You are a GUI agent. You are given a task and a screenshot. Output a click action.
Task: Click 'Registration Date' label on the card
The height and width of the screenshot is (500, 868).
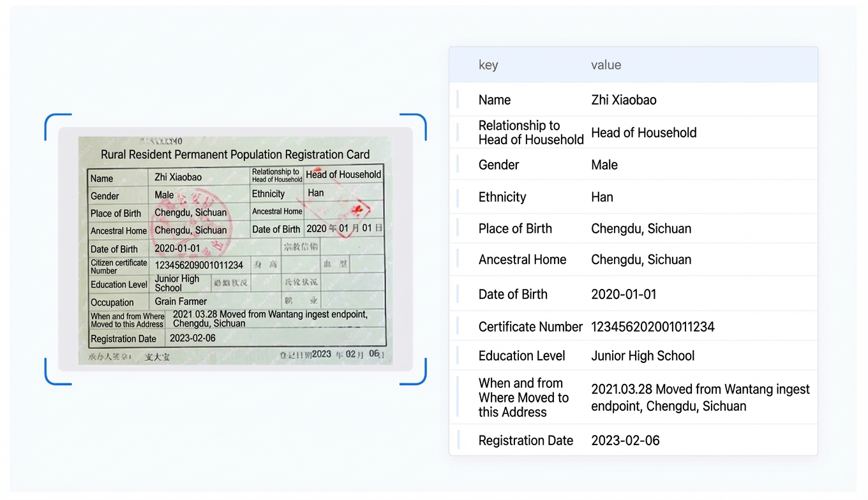[123, 339]
